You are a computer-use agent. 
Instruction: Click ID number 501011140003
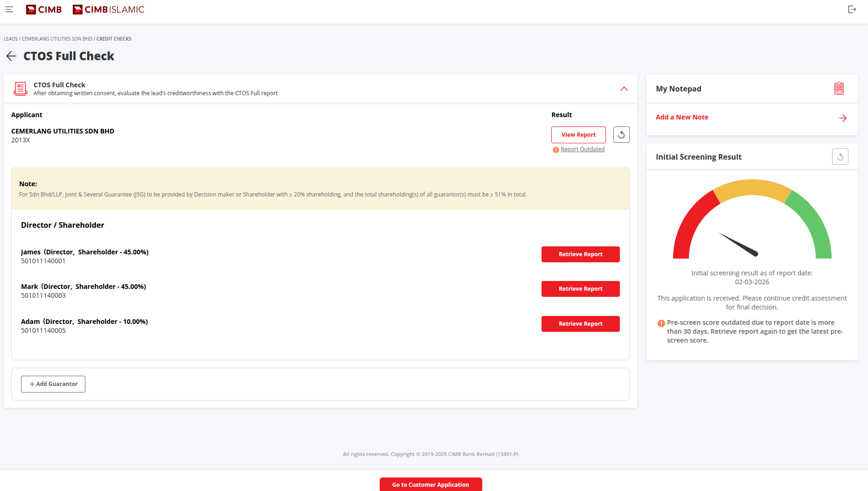[43, 295]
